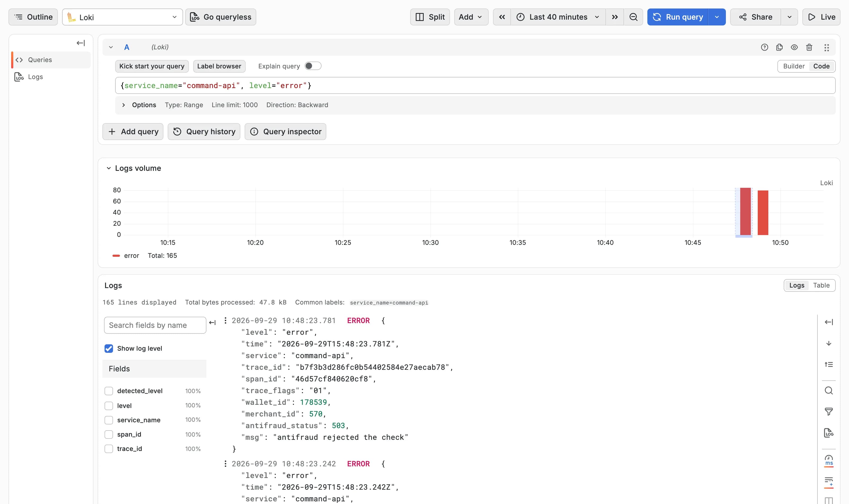The height and width of the screenshot is (504, 849).
Task: Open Share options dropdown arrow
Action: click(x=790, y=17)
